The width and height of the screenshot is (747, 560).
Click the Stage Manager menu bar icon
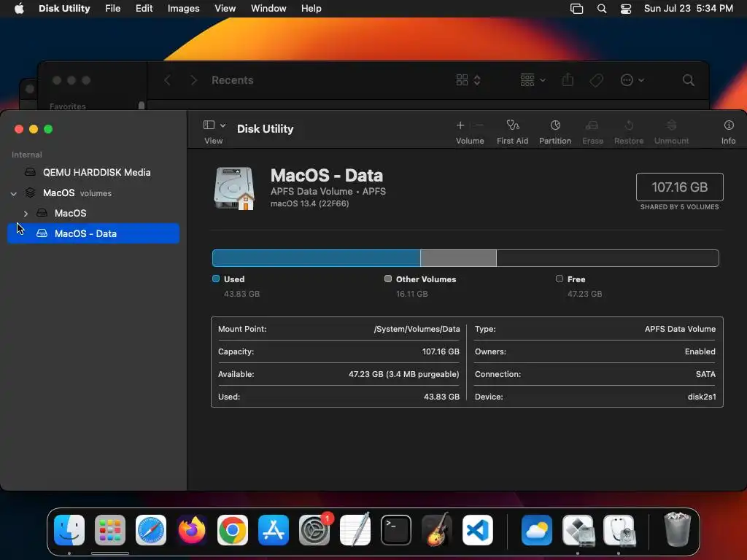click(x=576, y=9)
